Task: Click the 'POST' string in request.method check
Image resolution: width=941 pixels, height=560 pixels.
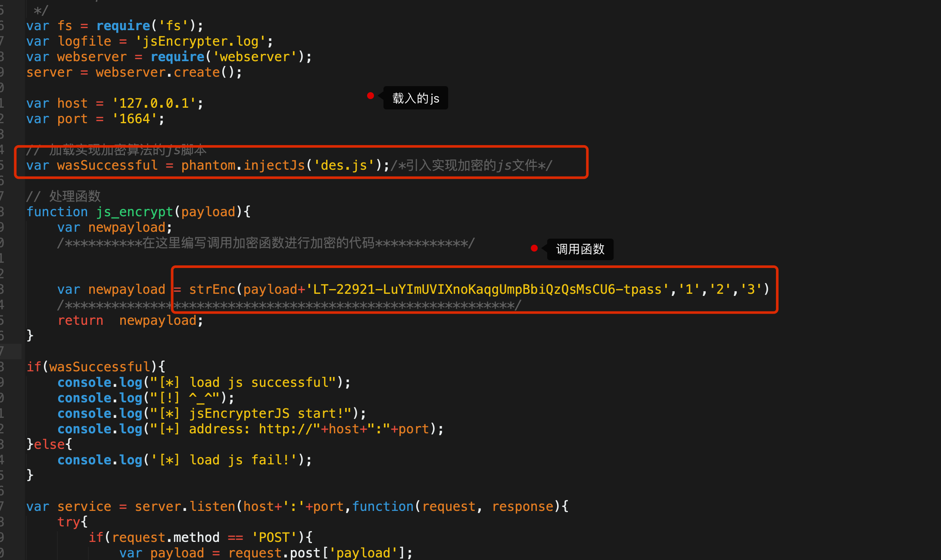Action: pos(274,538)
